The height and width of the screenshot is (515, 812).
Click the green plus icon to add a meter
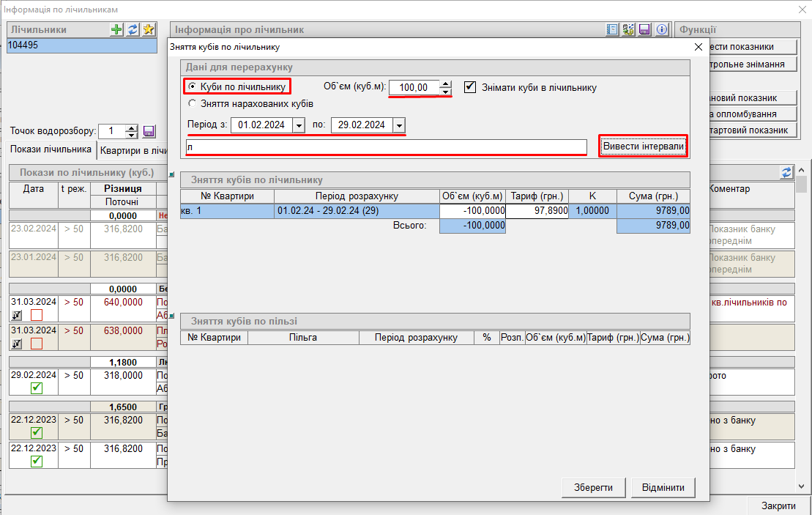click(116, 29)
